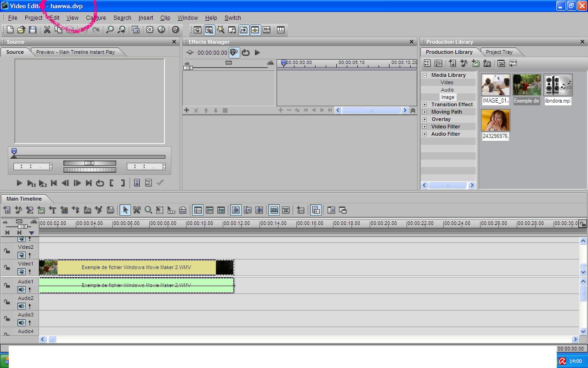This screenshot has width=588, height=368.
Task: Toggle visibility eye on Video1 track
Action: coord(22,272)
